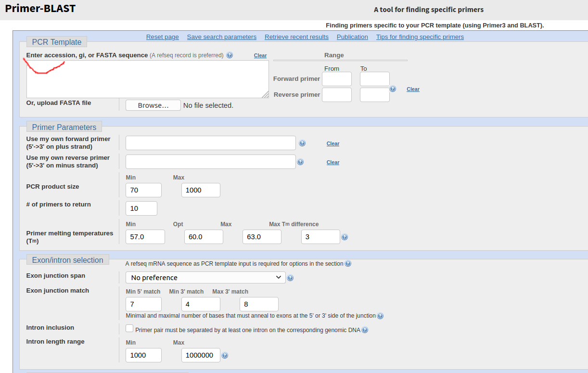This screenshot has height=373, width=588.
Task: Expand the Exon junction span dropdown
Action: (205, 278)
